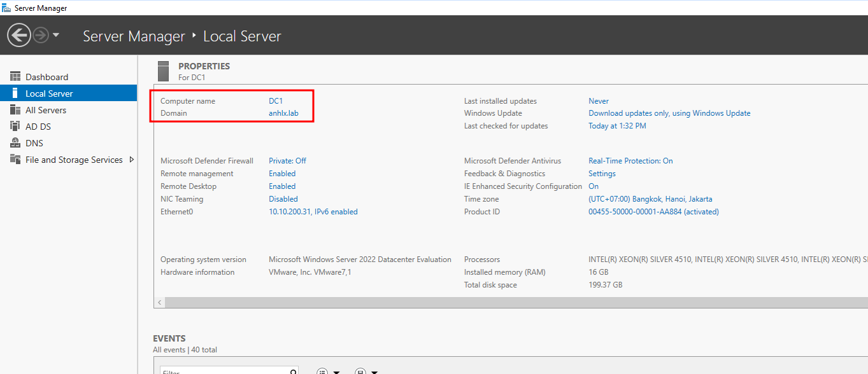The width and height of the screenshot is (868, 374).
Task: Click the forward navigation arrow
Action: pyautogui.click(x=41, y=36)
